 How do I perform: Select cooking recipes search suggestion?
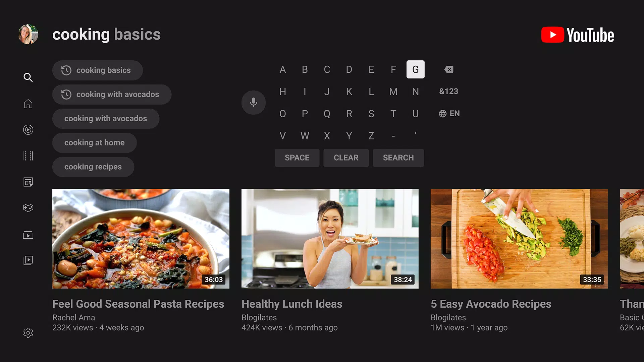coord(93,167)
